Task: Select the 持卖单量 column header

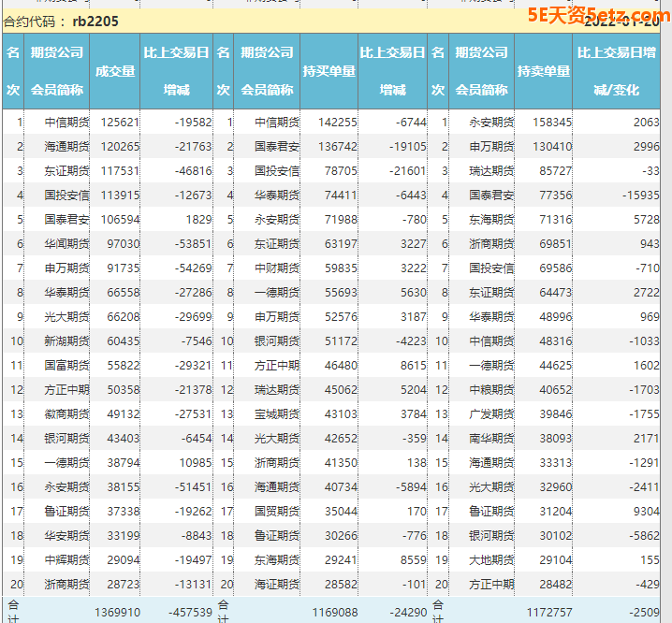Action: (x=543, y=71)
